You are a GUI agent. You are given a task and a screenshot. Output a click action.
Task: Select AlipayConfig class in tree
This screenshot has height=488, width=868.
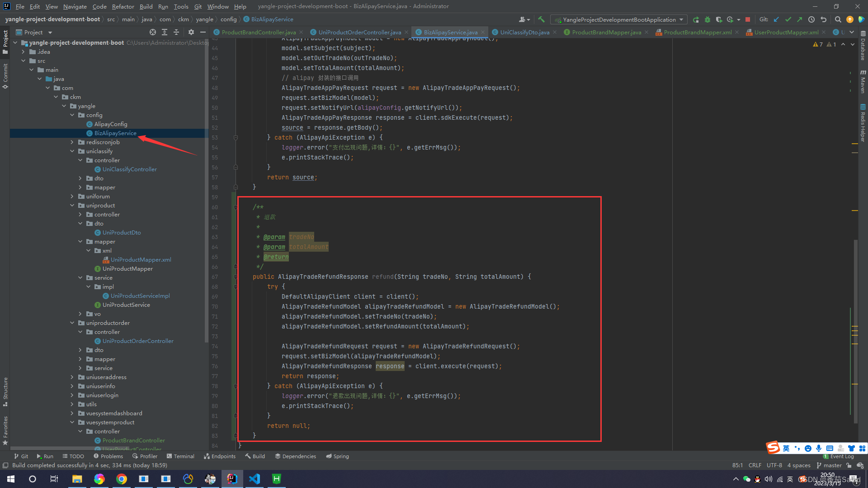pyautogui.click(x=111, y=124)
